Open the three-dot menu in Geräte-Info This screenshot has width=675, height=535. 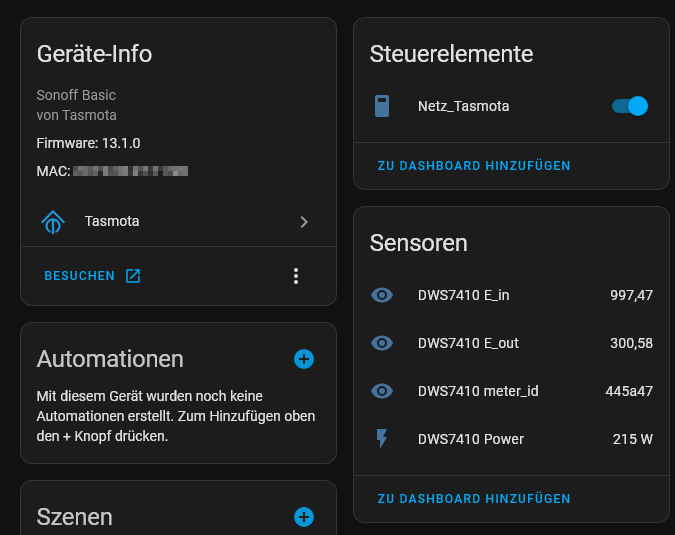click(x=296, y=276)
